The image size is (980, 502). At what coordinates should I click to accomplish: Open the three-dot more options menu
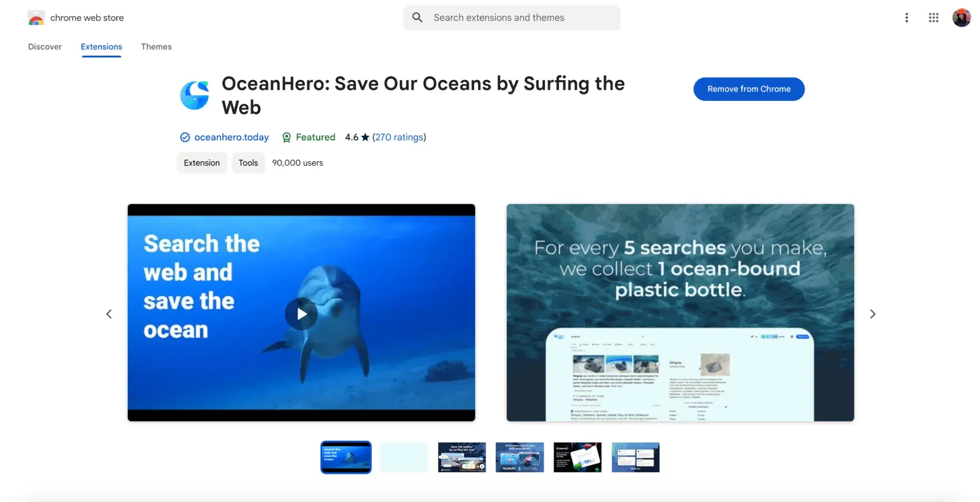click(906, 18)
